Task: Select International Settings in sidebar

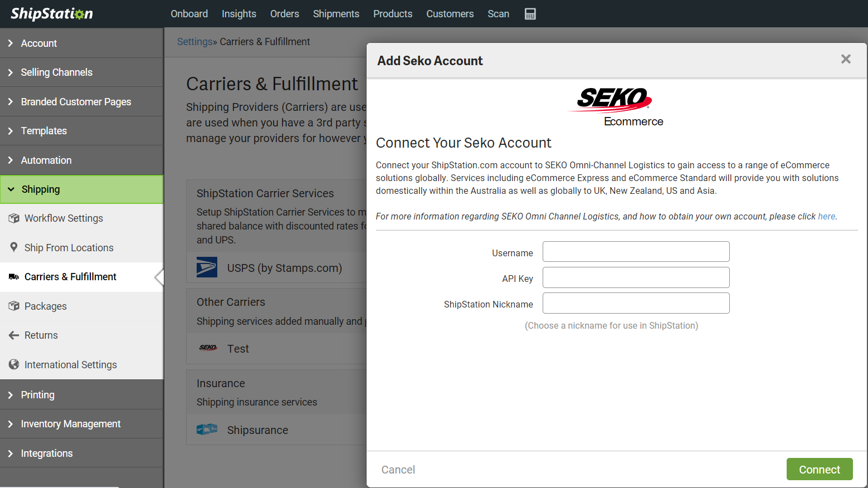Action: [82, 364]
